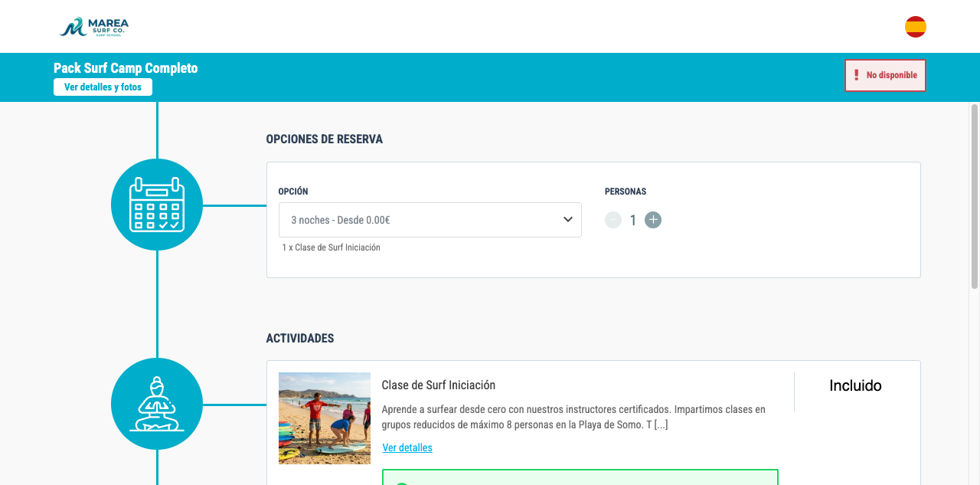980x485 pixels.
Task: Click the Clase de Surf Iniciación title
Action: 439,385
